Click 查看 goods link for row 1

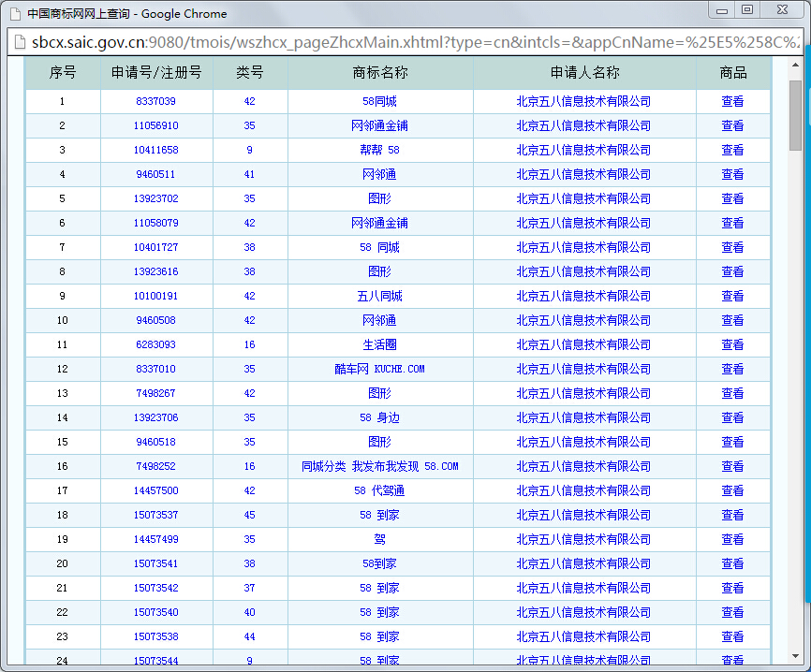[x=733, y=101]
